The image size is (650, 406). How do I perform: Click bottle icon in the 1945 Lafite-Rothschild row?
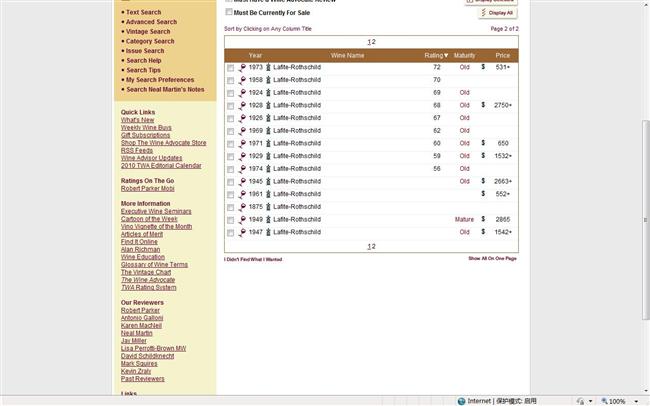click(268, 182)
